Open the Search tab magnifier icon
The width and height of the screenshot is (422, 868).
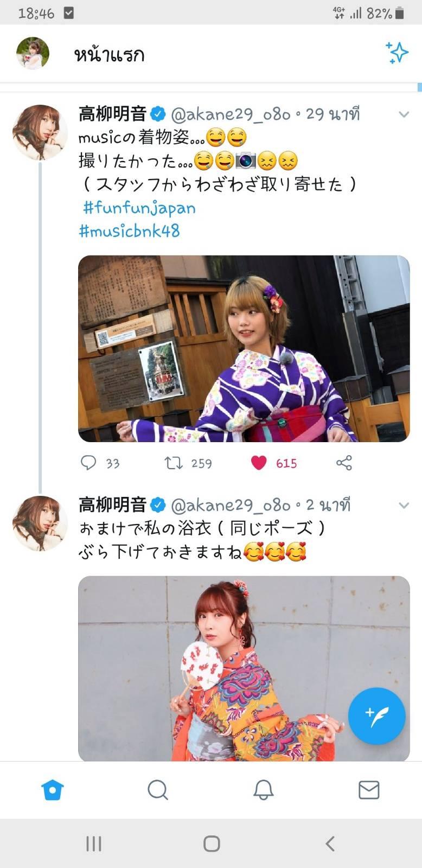pyautogui.click(x=158, y=790)
